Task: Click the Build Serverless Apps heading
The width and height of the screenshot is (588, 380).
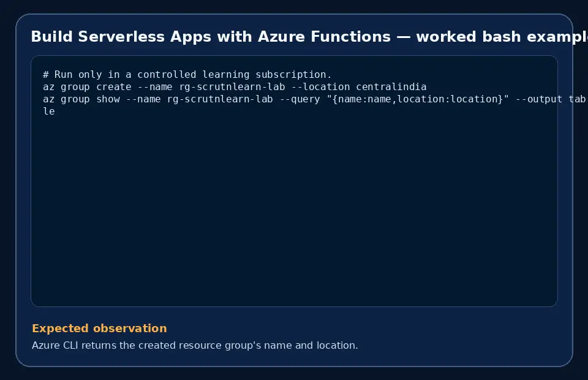Action: pos(309,37)
